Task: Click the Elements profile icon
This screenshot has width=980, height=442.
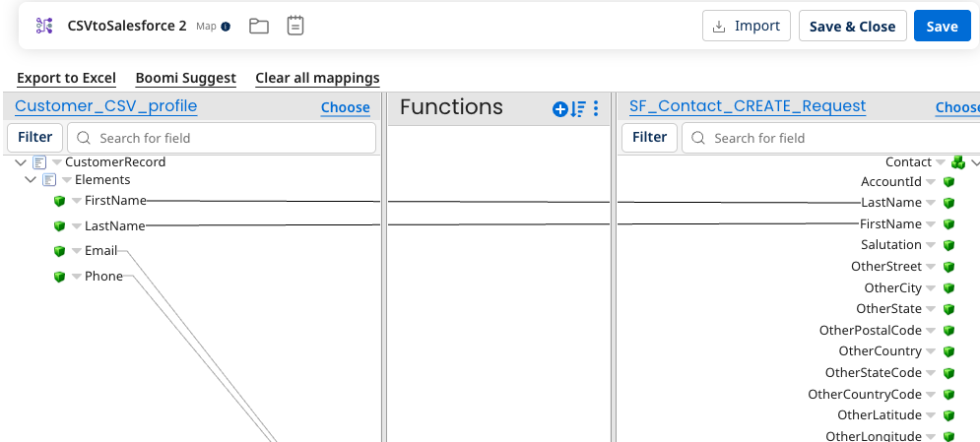Action: point(49,180)
